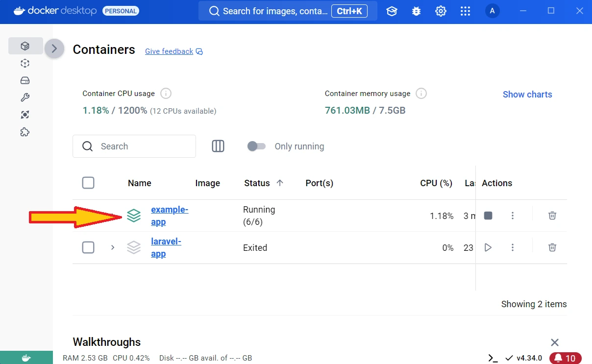
Task: Tick the select-all containers checkbox
Action: (88, 183)
